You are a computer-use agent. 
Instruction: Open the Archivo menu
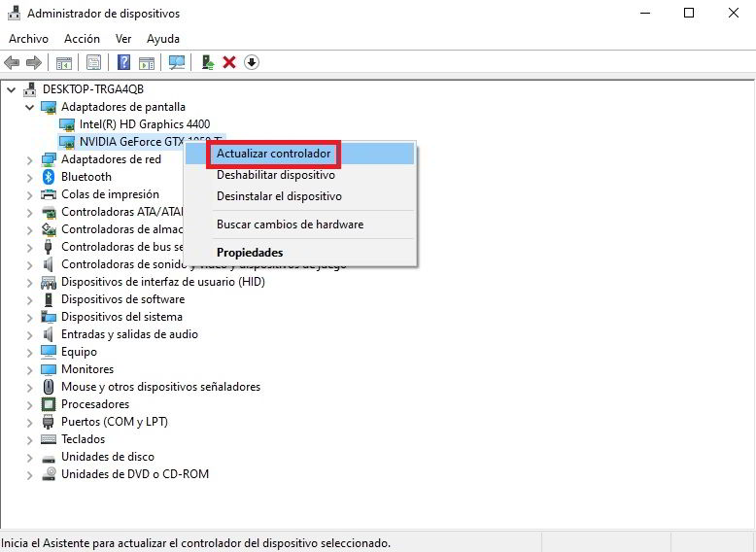click(x=28, y=39)
